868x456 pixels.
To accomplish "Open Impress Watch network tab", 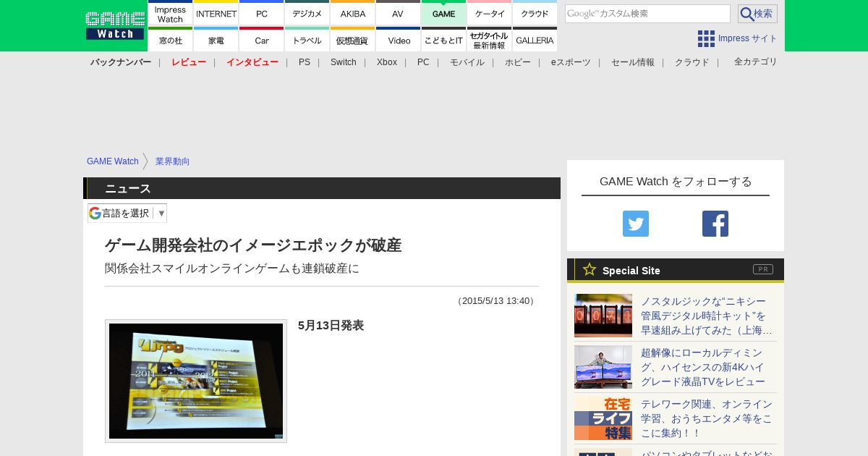I will click(x=171, y=14).
